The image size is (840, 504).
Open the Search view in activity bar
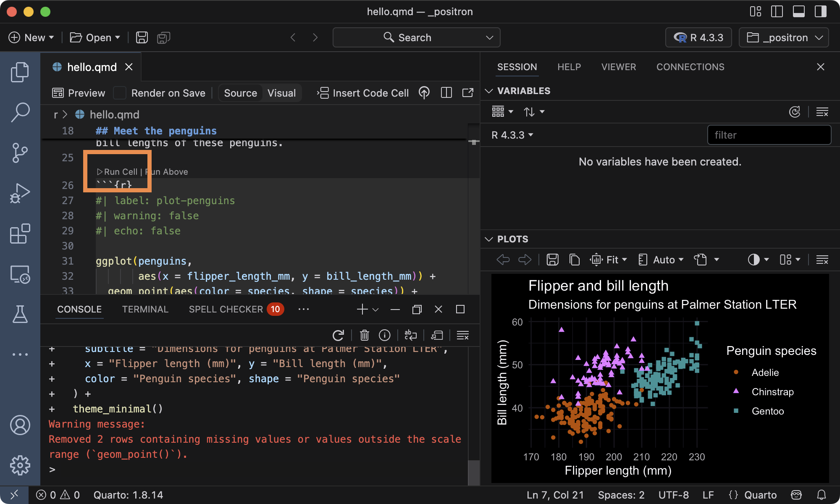coord(20,113)
